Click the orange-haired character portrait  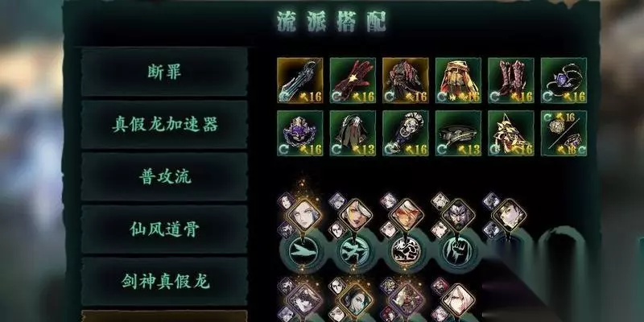pos(407,215)
